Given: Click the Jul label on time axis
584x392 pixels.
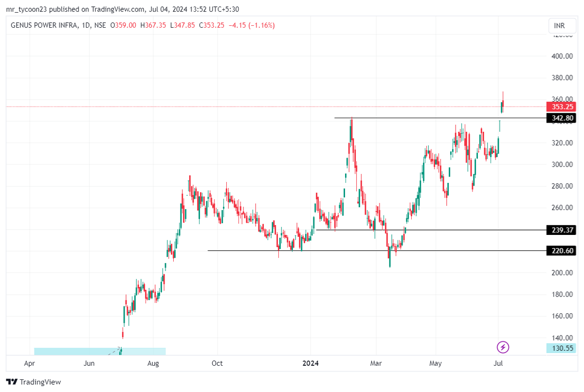Looking at the screenshot, I should pos(498,363).
